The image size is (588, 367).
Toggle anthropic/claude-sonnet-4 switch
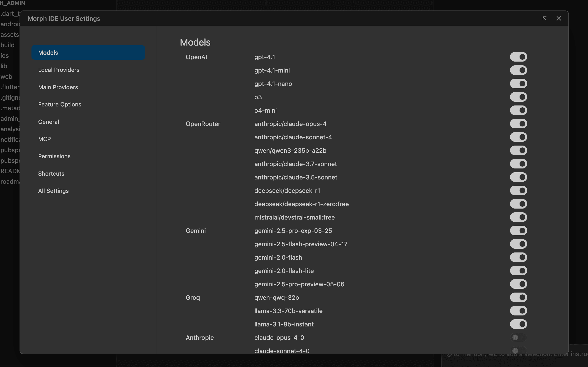coord(518,137)
